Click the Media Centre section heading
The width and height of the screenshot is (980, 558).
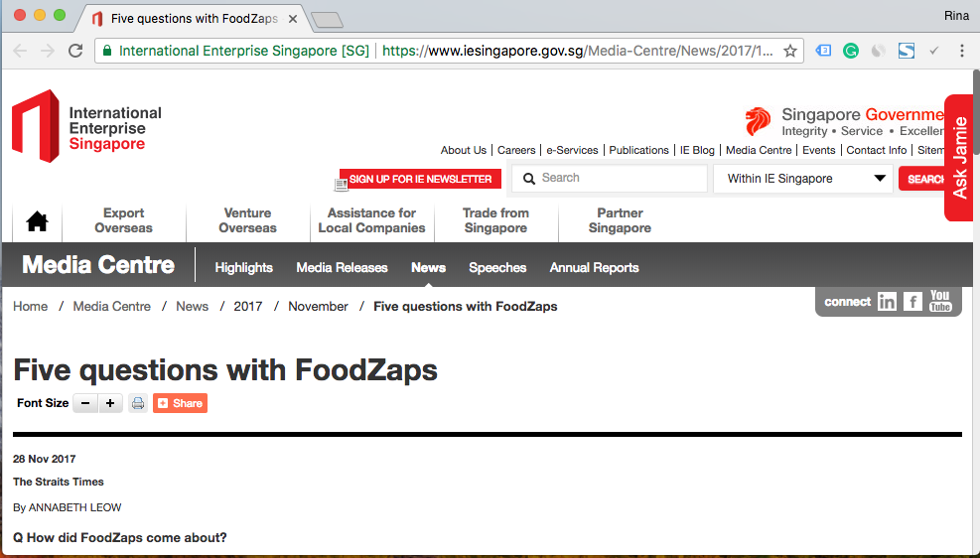[x=98, y=265]
